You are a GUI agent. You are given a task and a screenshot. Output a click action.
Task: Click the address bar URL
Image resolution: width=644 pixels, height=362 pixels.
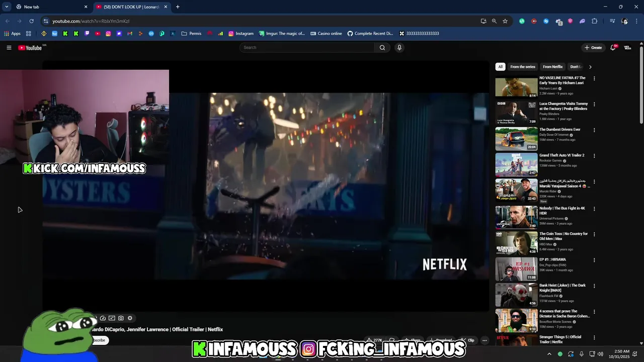coord(91,21)
